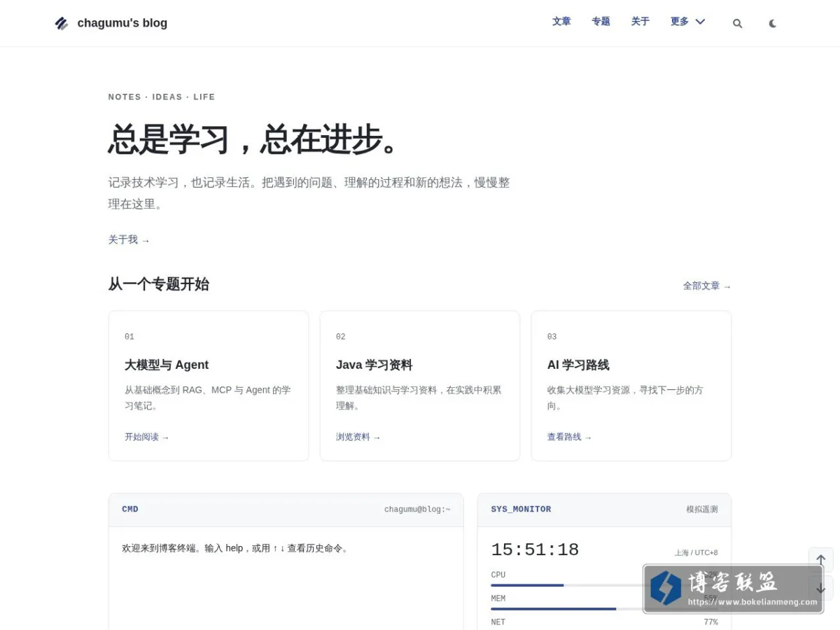Open the Java 学习资料 card title
The height and width of the screenshot is (630, 840).
point(374,365)
